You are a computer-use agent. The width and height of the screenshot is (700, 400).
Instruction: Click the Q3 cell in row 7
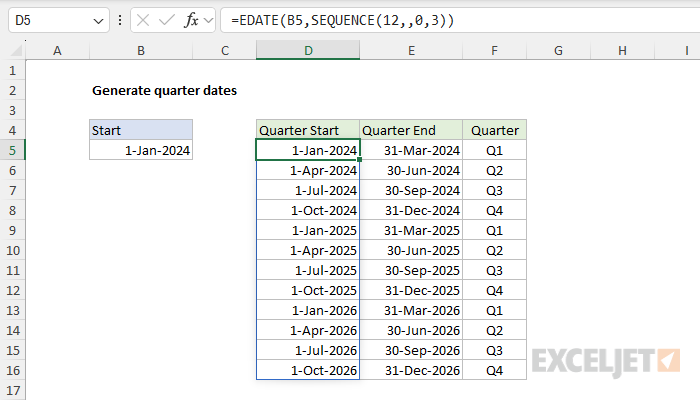pos(495,191)
